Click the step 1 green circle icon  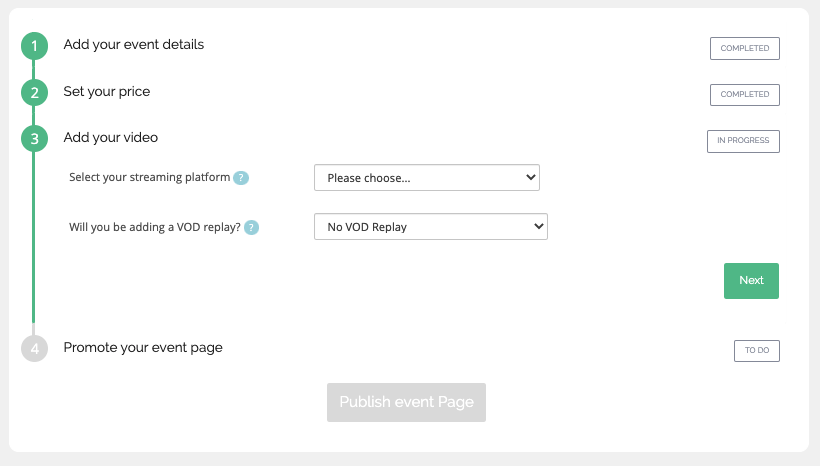click(x=35, y=46)
